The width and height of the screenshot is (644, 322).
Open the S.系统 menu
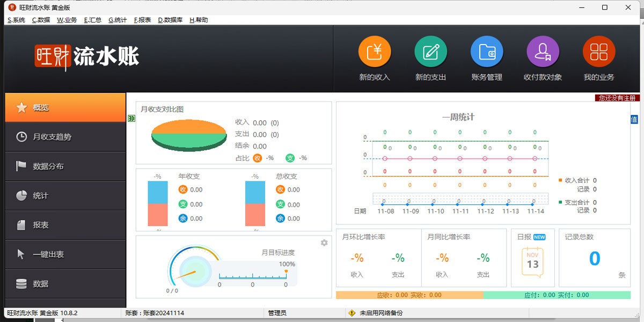16,20
